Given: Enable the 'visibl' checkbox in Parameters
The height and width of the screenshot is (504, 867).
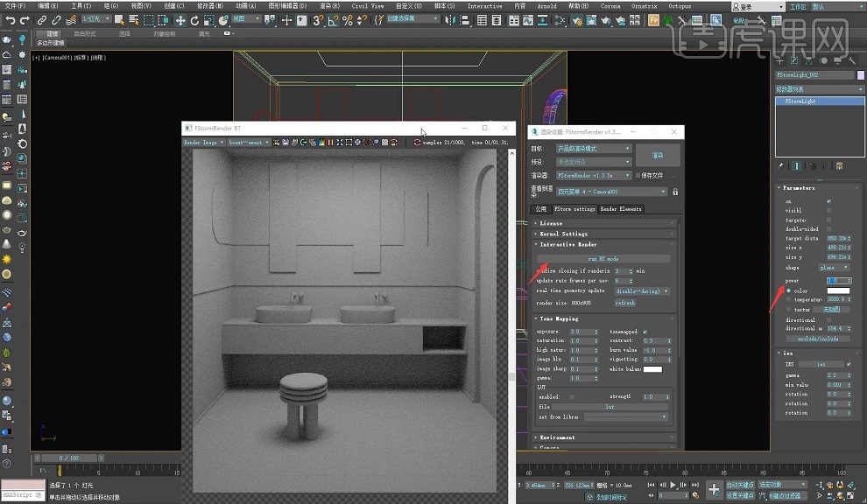Looking at the screenshot, I should pyautogui.click(x=828, y=211).
